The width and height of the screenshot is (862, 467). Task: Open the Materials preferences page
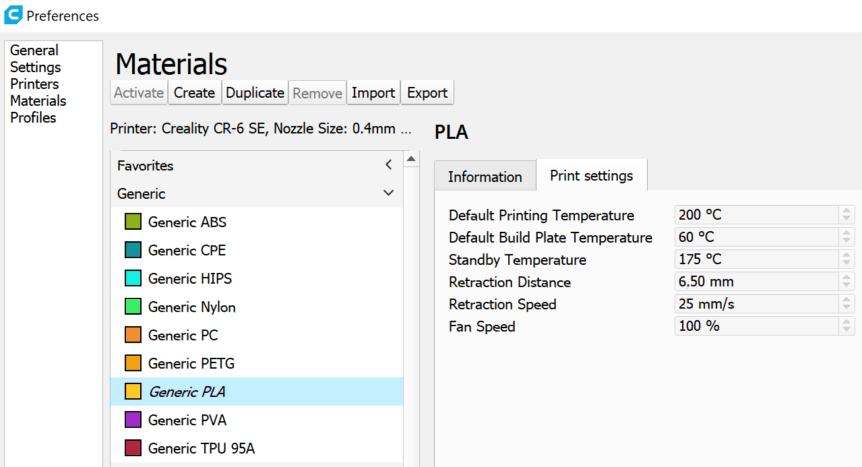click(38, 101)
